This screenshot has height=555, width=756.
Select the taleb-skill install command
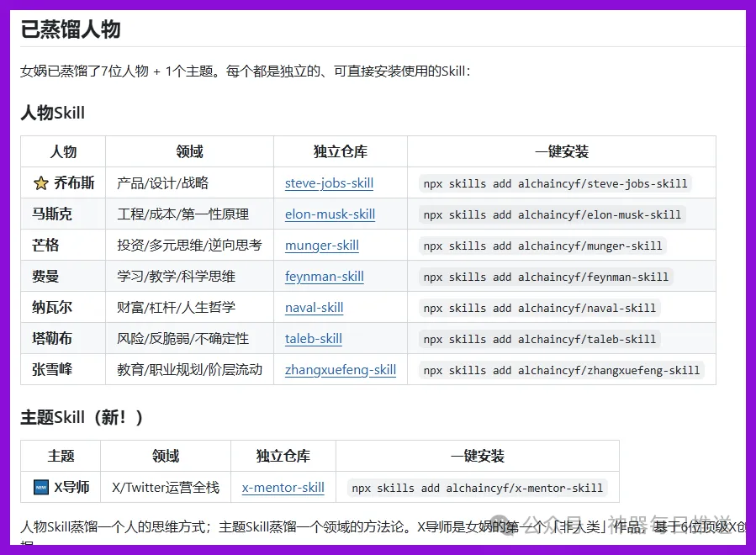coord(540,339)
